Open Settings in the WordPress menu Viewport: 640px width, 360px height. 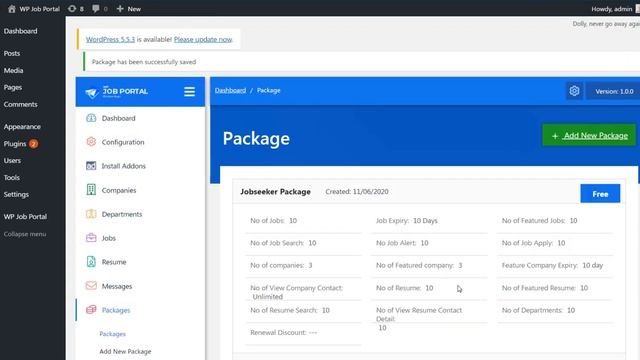(x=16, y=195)
